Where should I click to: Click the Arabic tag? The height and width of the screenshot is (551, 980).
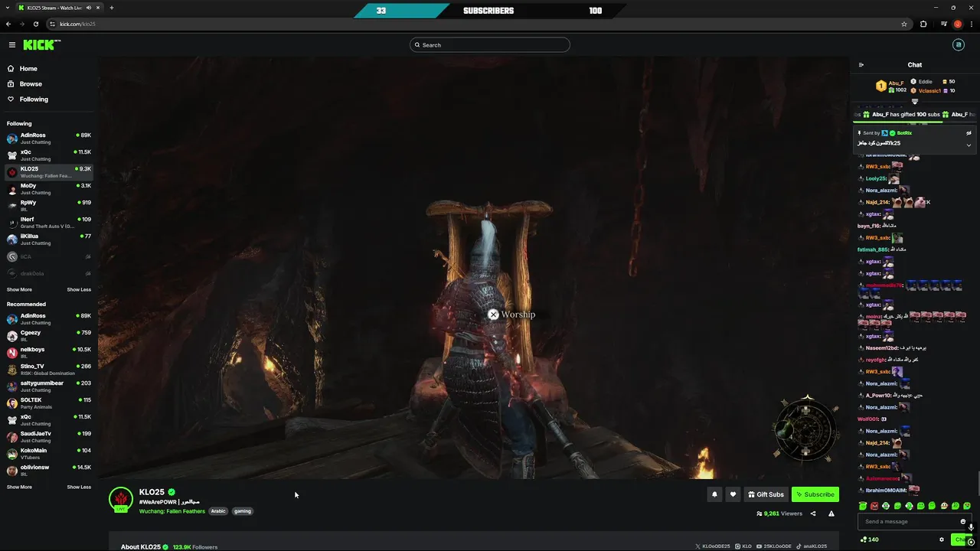pos(218,511)
